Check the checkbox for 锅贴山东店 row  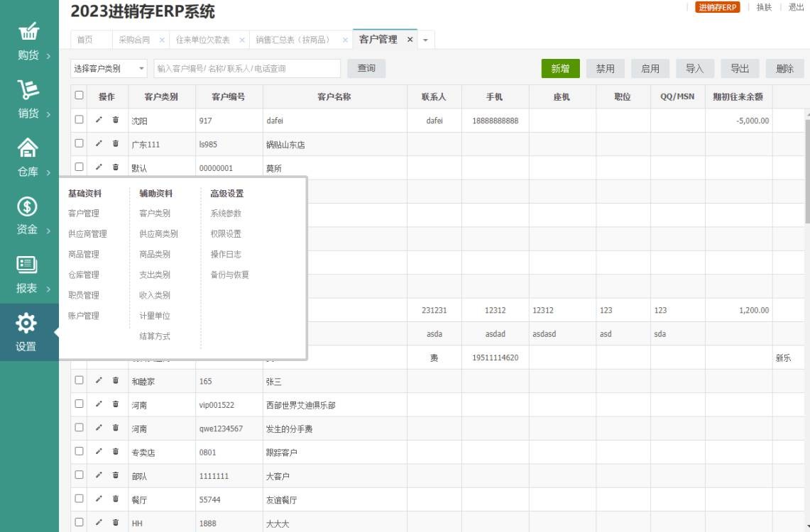tap(80, 143)
